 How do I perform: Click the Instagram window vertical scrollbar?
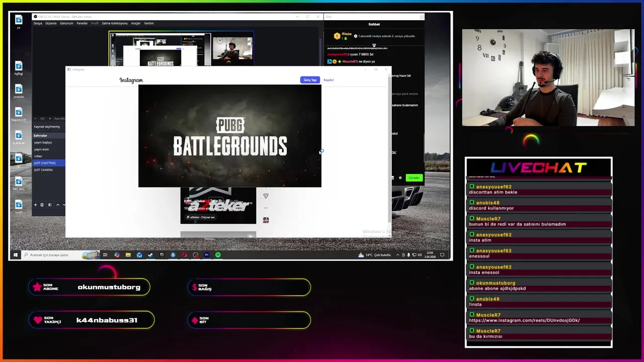point(389,151)
